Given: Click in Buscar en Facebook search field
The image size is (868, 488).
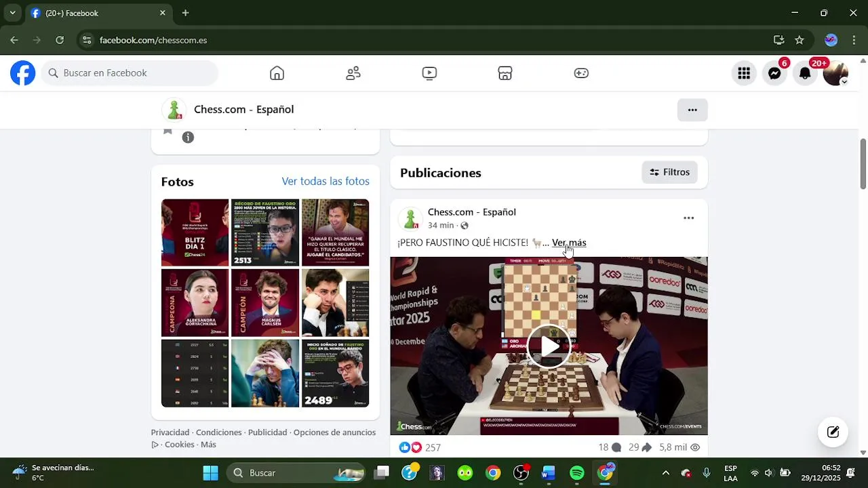Looking at the screenshot, I should (x=130, y=73).
